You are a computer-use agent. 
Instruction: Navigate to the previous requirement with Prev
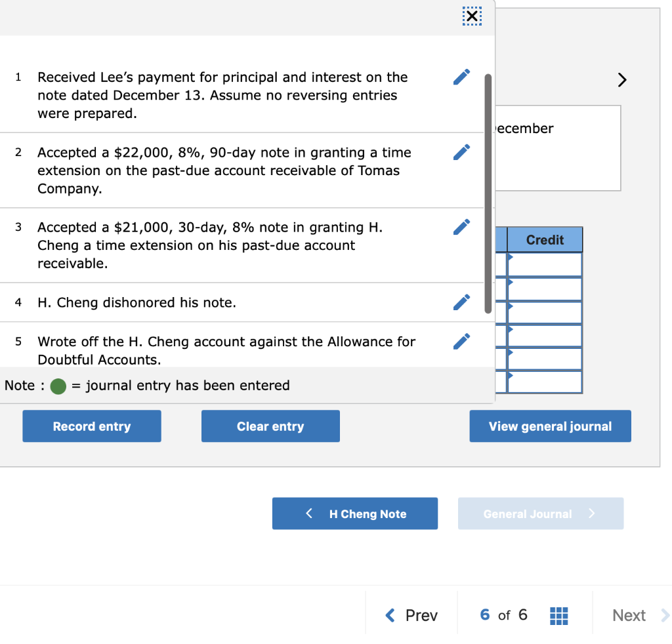[x=411, y=615]
